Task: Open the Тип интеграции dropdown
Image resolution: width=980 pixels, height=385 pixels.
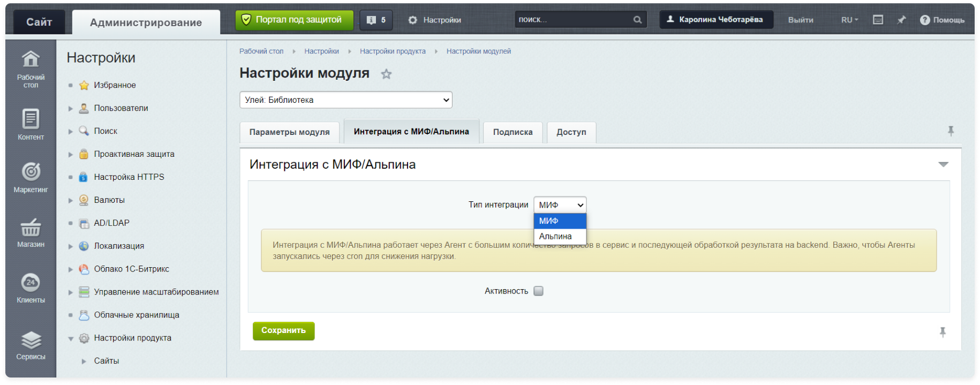Action: tap(560, 205)
